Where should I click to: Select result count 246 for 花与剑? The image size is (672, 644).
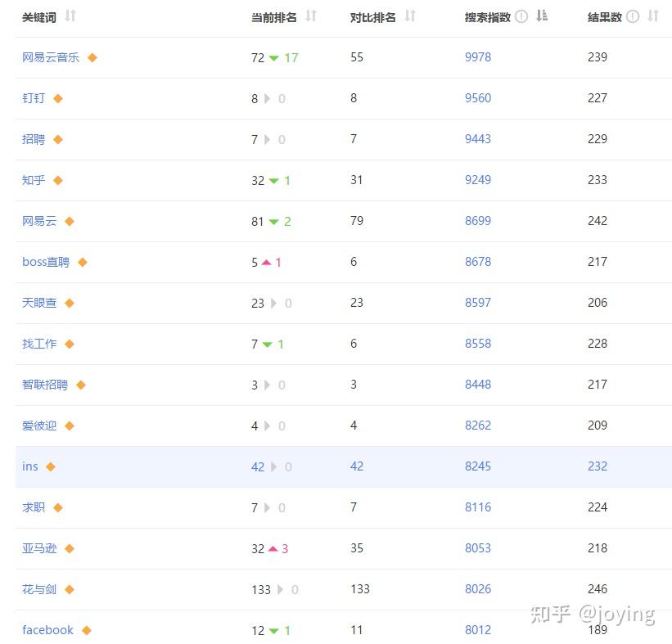click(598, 590)
